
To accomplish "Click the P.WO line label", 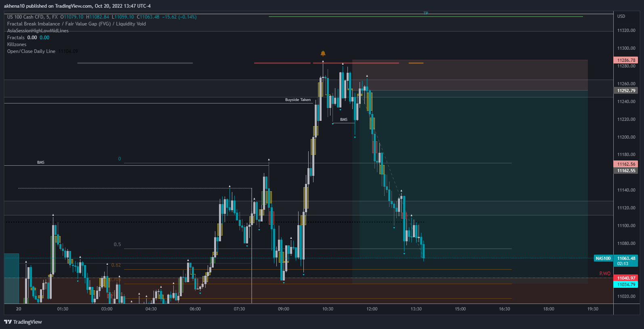I will point(605,274).
